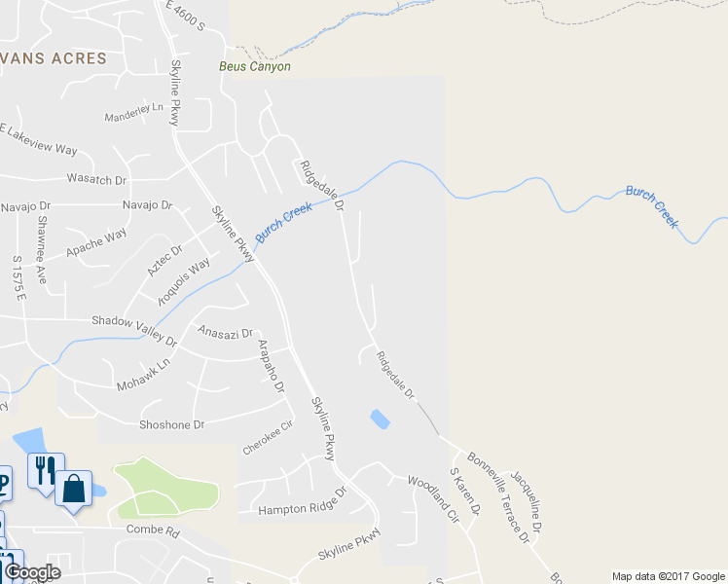
Task: Click the blue lake left of the restaurant marker
Action: 27,441
